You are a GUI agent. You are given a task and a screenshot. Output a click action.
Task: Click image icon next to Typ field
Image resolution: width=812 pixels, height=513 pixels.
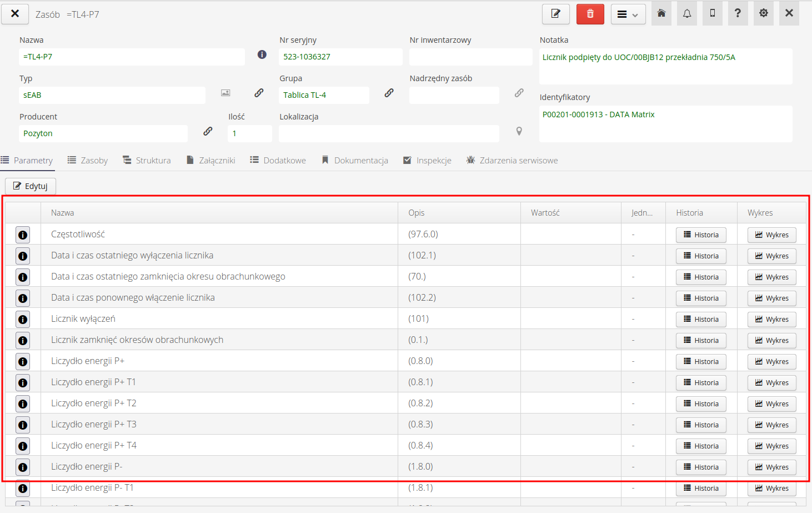225,93
